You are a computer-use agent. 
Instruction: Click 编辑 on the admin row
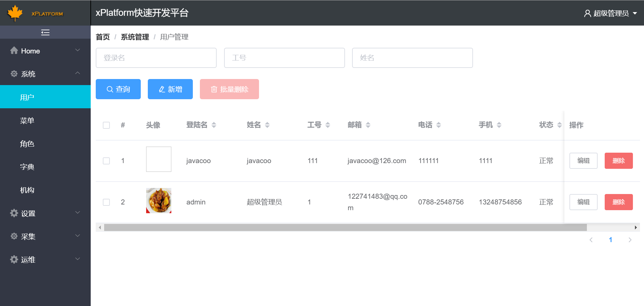point(583,202)
